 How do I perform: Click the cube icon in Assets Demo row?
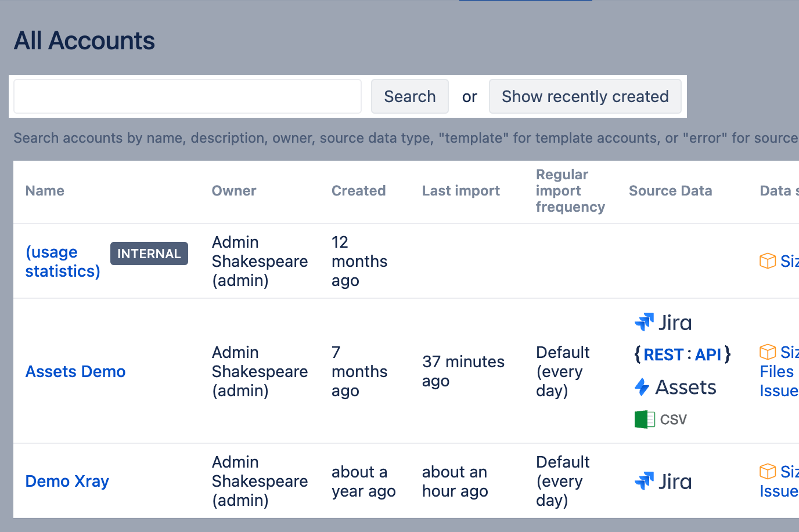pyautogui.click(x=768, y=352)
